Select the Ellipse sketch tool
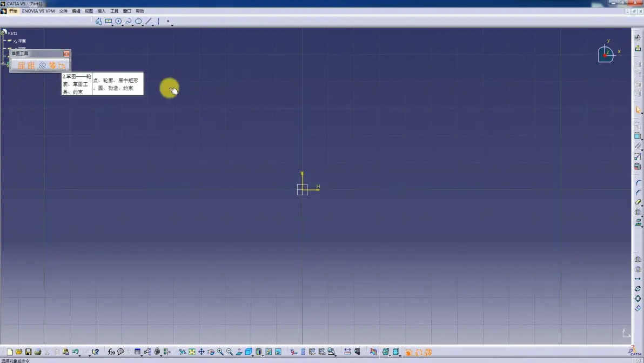The width and height of the screenshot is (644, 363). [x=138, y=21]
